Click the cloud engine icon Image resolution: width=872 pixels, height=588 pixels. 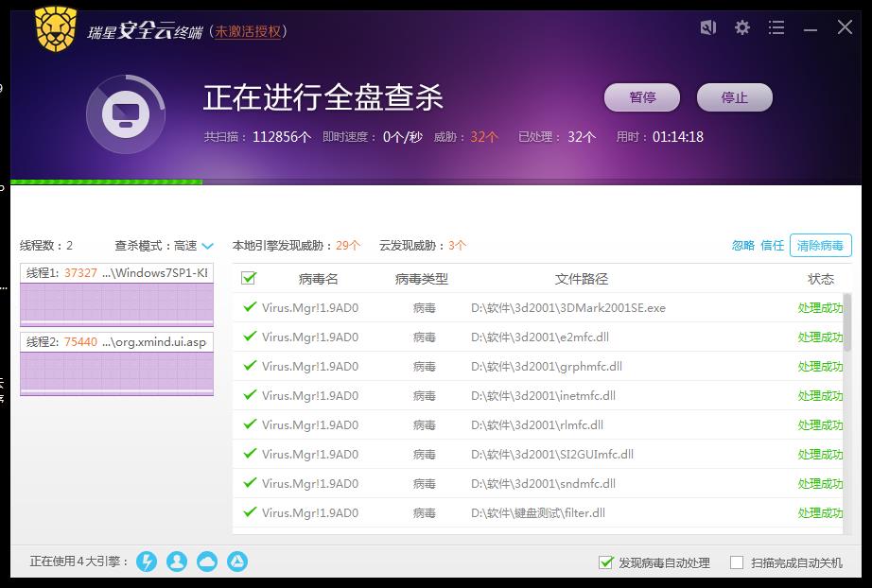207,562
